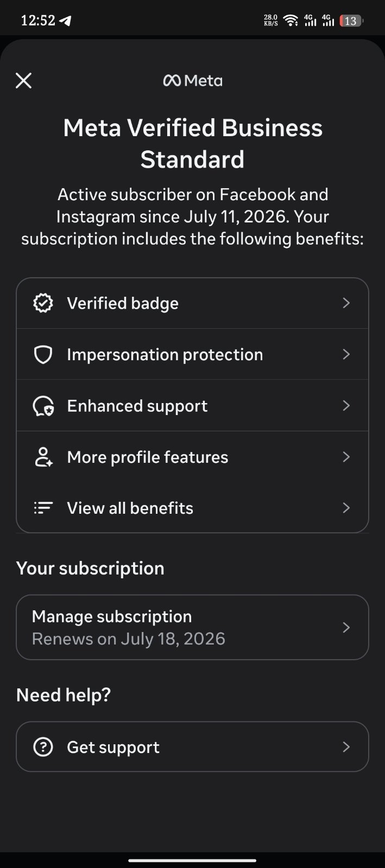Screen dimensions: 385x868
Task: Expand Enhanced support chevron arrow
Action: [346, 406]
